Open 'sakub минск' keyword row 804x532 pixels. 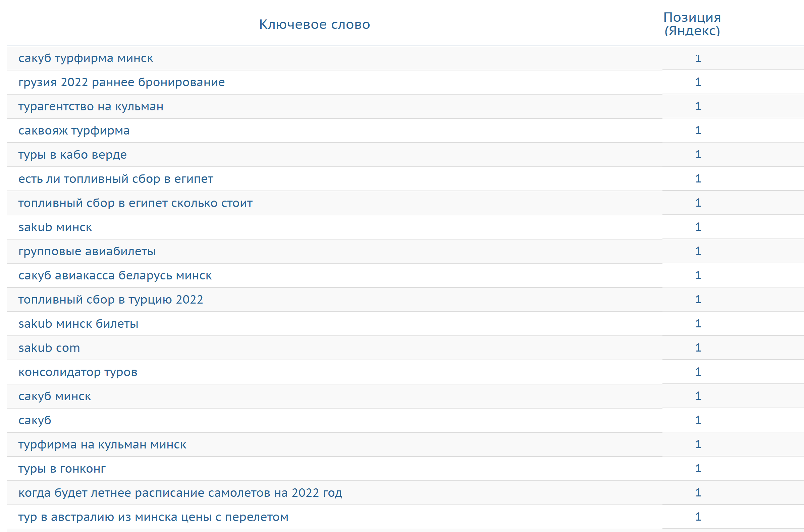tap(55, 227)
